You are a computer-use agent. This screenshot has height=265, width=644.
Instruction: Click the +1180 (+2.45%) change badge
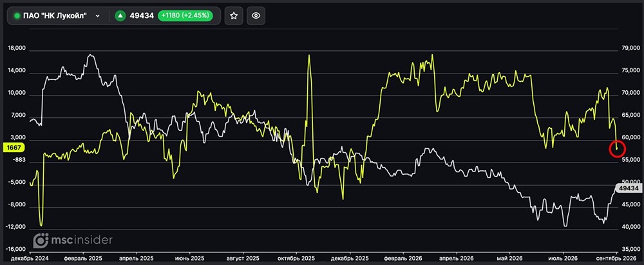tap(185, 15)
